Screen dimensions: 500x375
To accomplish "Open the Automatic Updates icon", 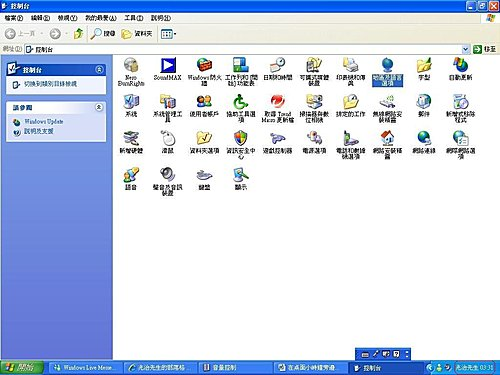I will pyautogui.click(x=461, y=69).
